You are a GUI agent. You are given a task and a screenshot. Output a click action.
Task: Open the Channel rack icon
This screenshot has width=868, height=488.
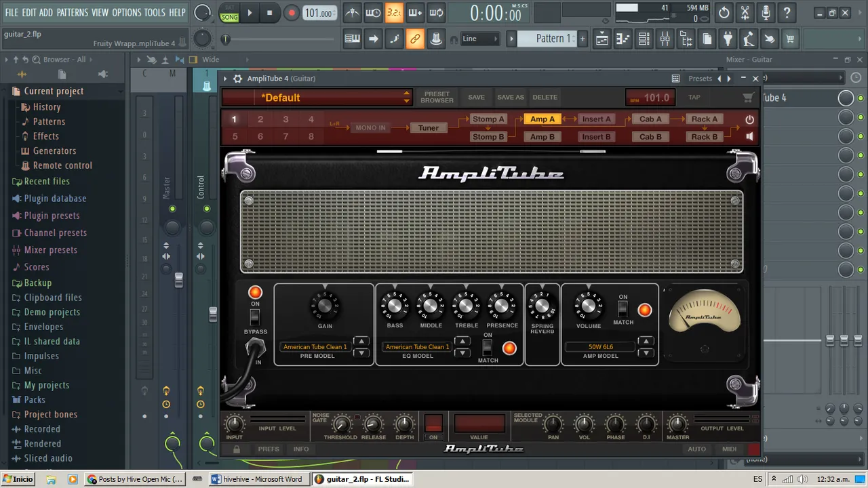(x=644, y=39)
